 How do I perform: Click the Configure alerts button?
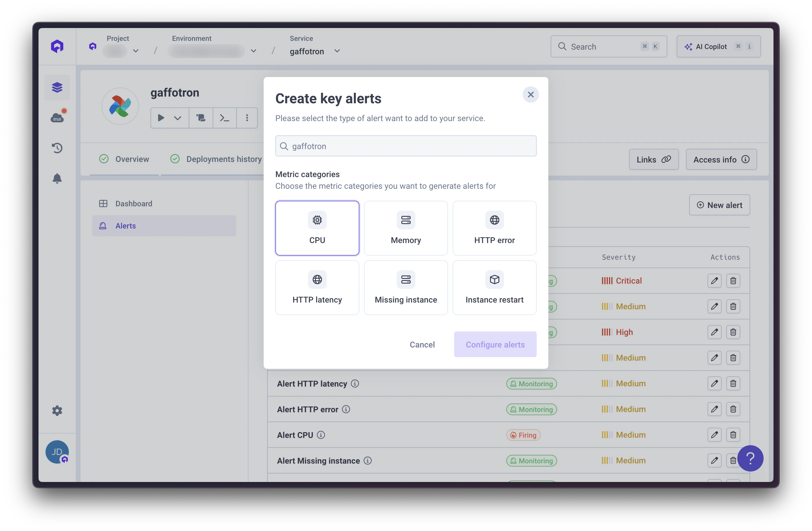(x=495, y=344)
